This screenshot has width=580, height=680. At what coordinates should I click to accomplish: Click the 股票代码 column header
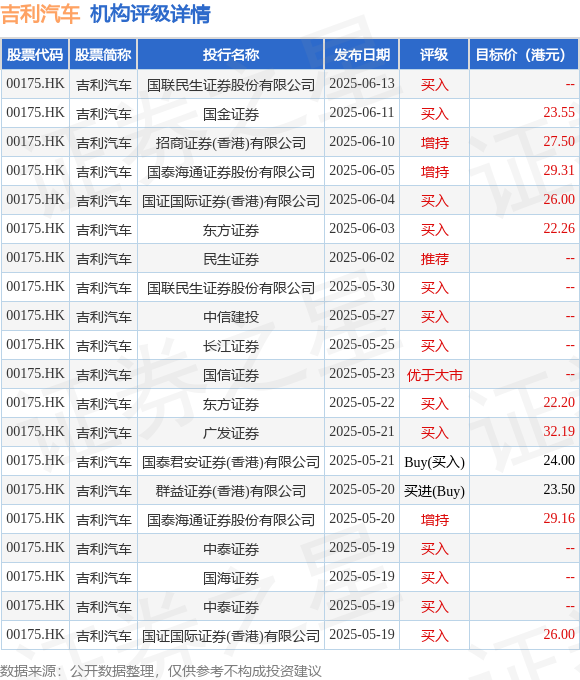point(35,55)
